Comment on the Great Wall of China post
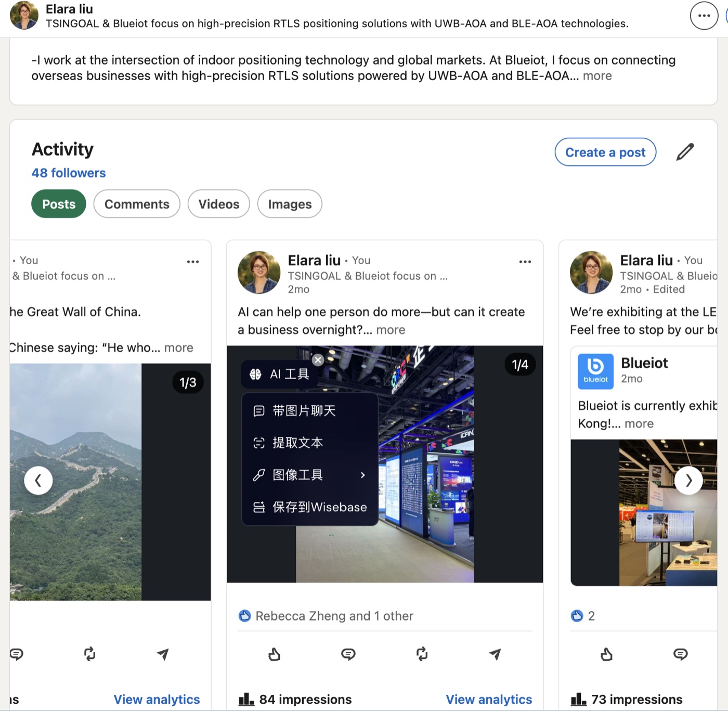Image resolution: width=728 pixels, height=711 pixels. (17, 654)
